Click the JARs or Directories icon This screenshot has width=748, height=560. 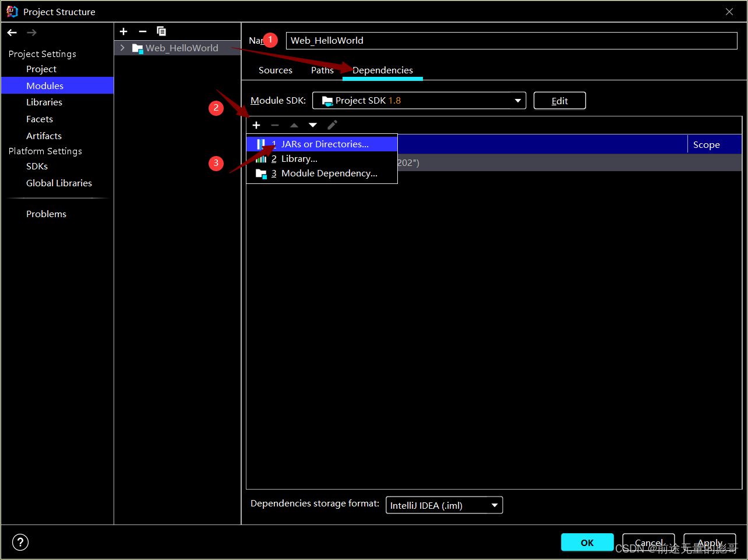(x=261, y=144)
